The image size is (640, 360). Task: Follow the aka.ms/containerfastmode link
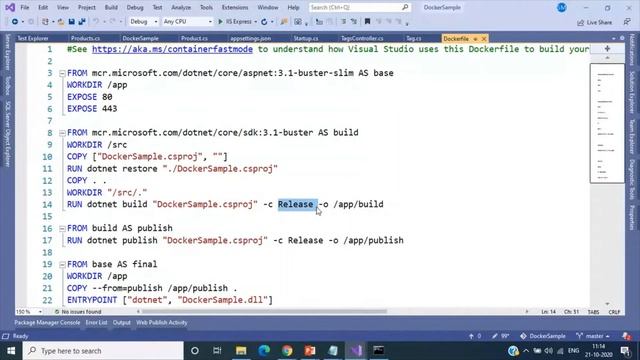172,49
